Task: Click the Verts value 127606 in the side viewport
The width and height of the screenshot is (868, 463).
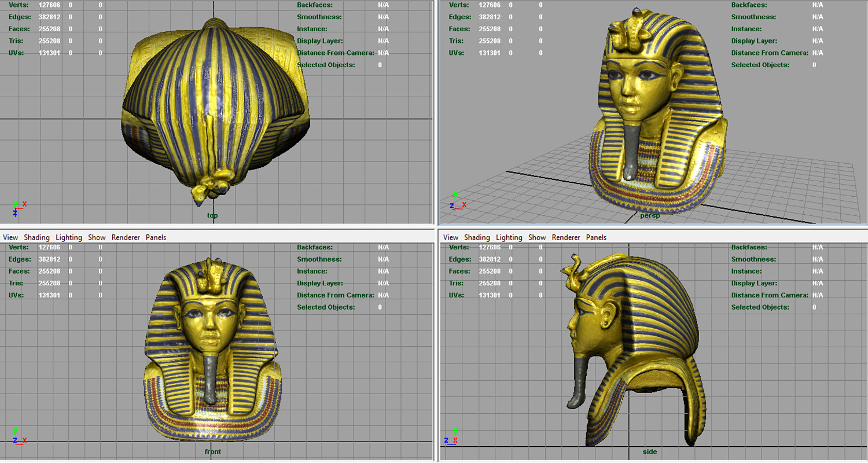Action: [490, 247]
